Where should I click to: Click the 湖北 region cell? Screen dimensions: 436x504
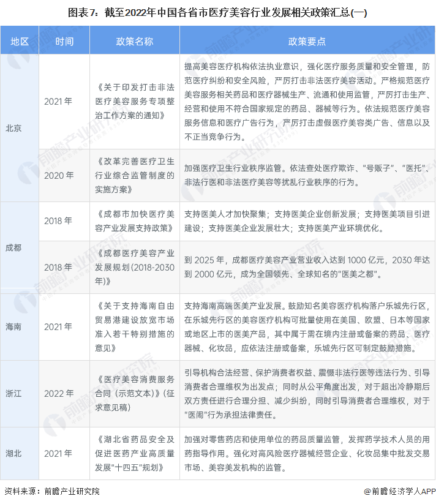[x=13, y=453]
